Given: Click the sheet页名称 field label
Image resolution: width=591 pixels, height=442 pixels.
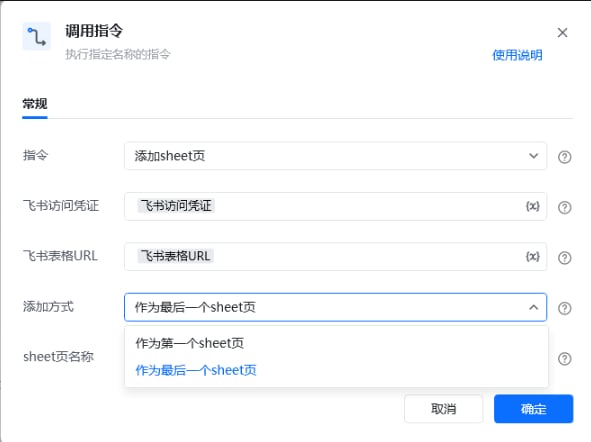Looking at the screenshot, I should (58, 356).
